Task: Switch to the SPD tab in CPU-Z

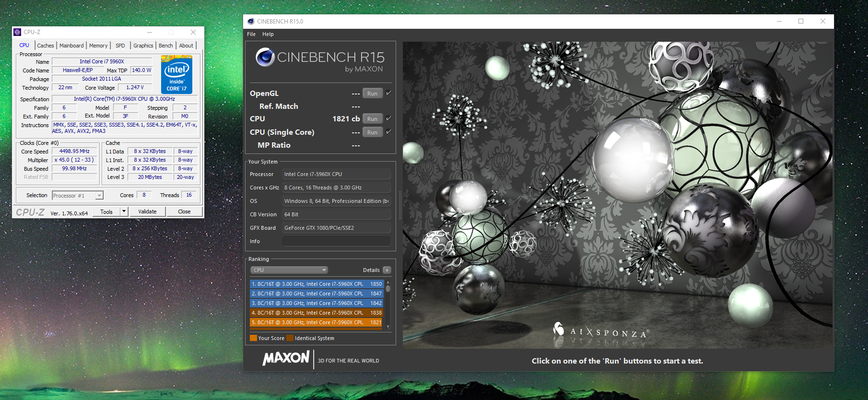Action: click(x=120, y=46)
